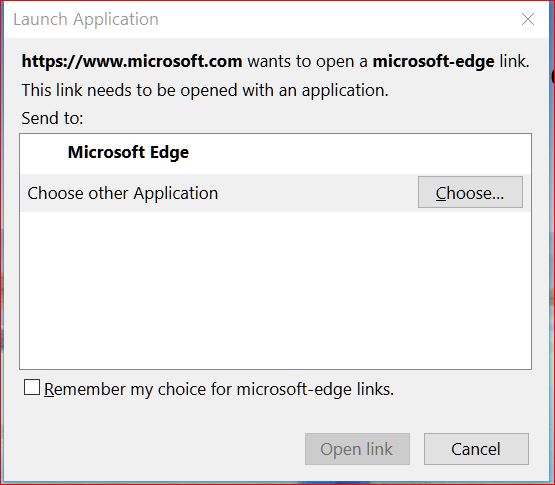Enable Remember my choice checkbox
This screenshot has height=485, width=555.
(x=32, y=387)
